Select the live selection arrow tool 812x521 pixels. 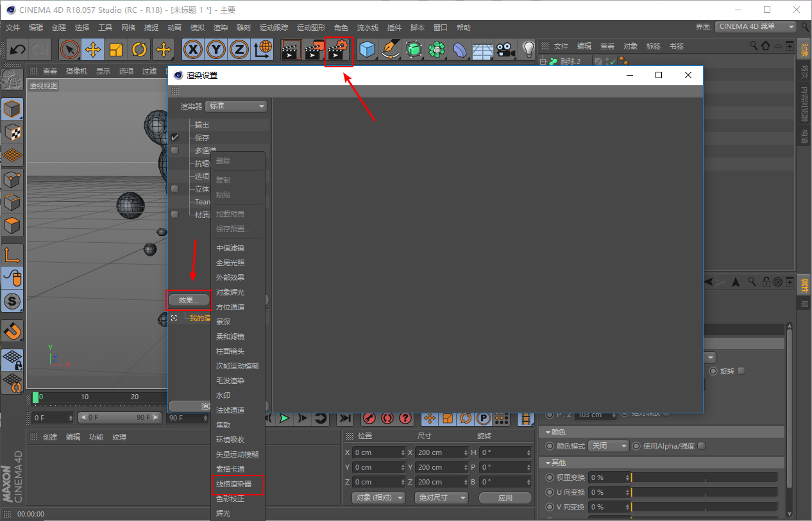[x=70, y=49]
